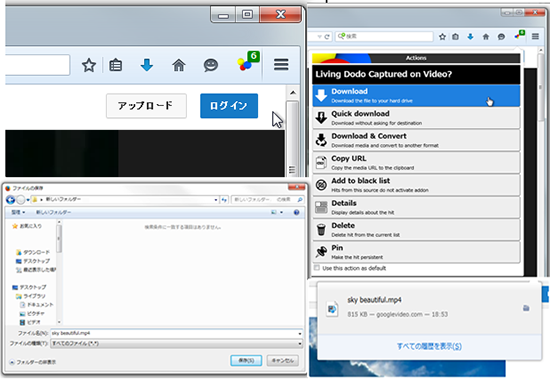Choose the Copy URL action
The image size is (550, 380).
click(x=416, y=162)
